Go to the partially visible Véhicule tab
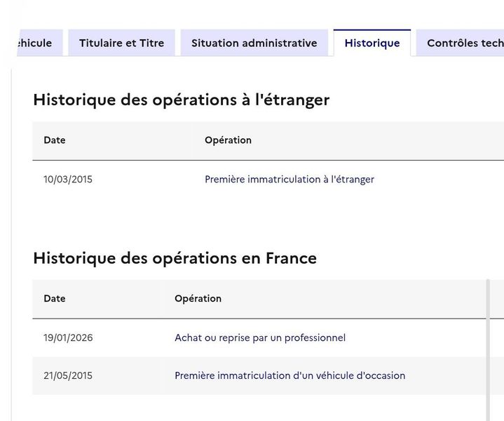The width and height of the screenshot is (504, 421). (39, 43)
